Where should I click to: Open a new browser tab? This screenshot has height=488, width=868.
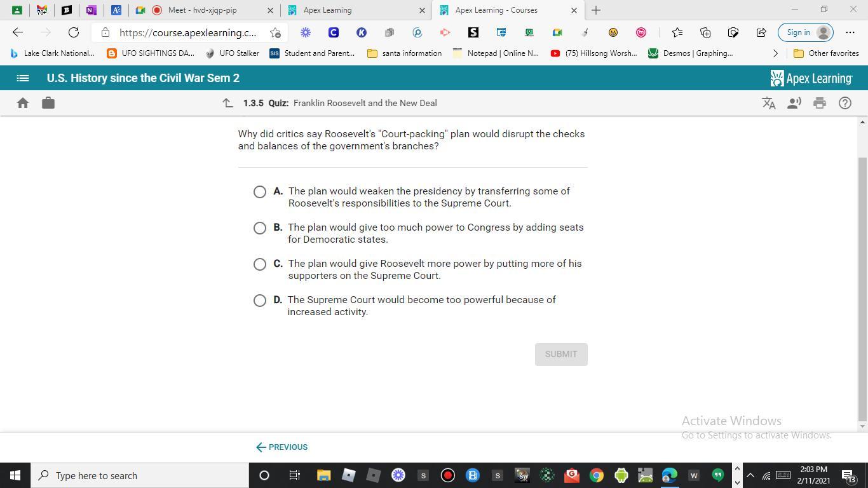[x=596, y=10]
